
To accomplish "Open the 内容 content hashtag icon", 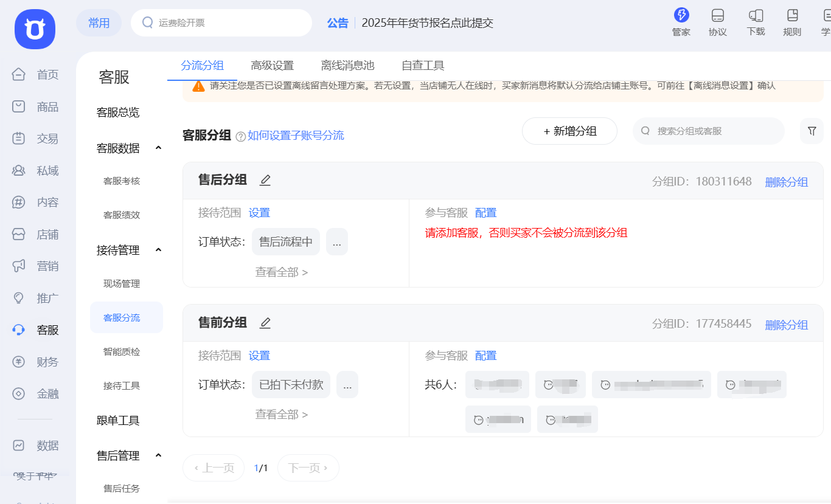I will point(19,202).
